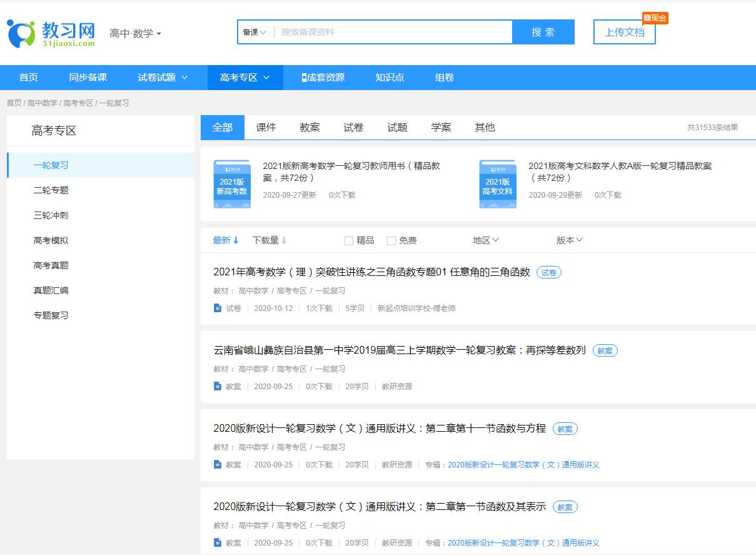Enable the 免费 filter checkbox
The height and width of the screenshot is (555, 756).
tap(391, 240)
